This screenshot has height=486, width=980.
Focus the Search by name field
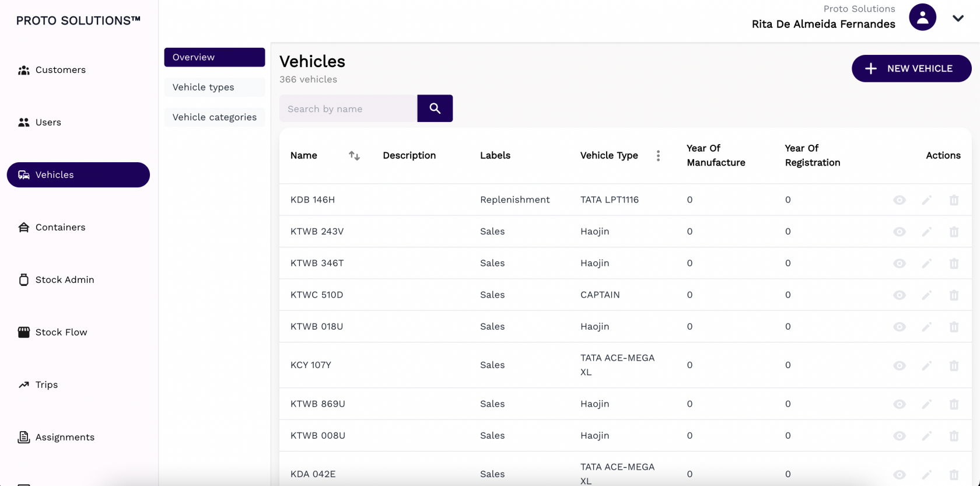point(348,109)
